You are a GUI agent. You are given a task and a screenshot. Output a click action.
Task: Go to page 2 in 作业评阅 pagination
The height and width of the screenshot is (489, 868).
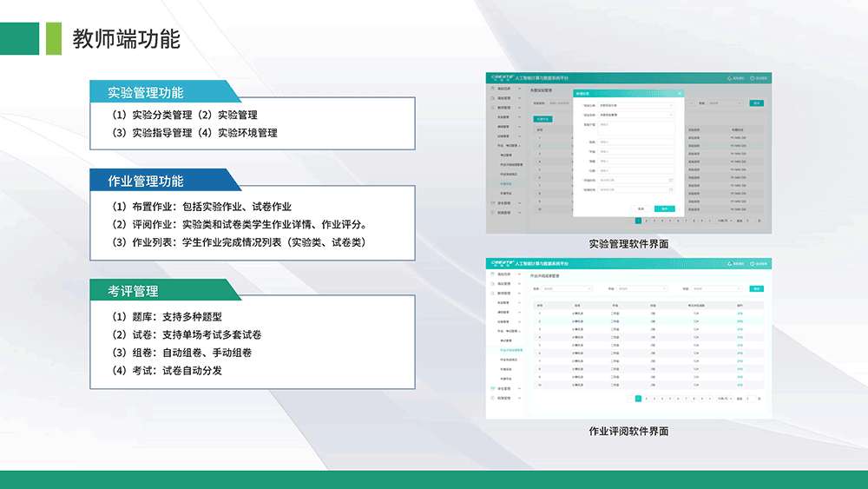(646, 399)
